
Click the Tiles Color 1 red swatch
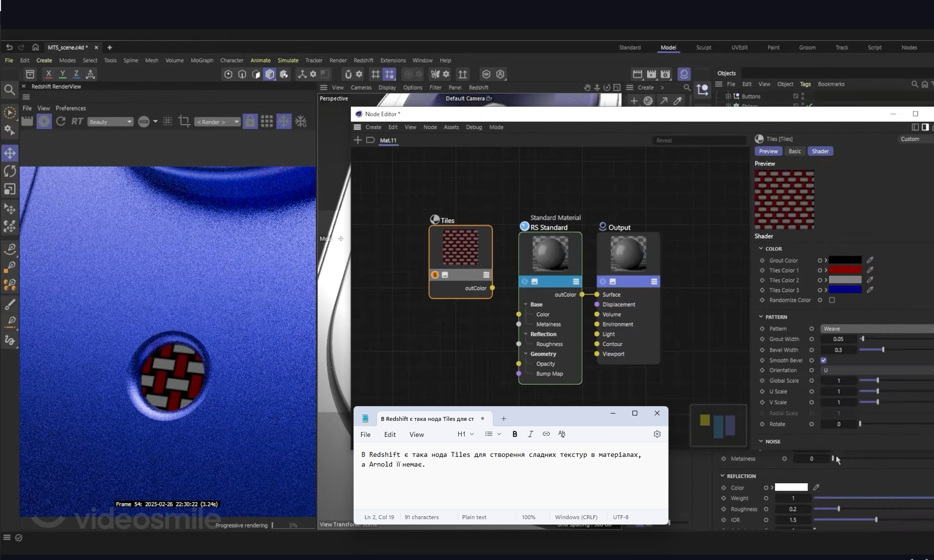point(845,270)
